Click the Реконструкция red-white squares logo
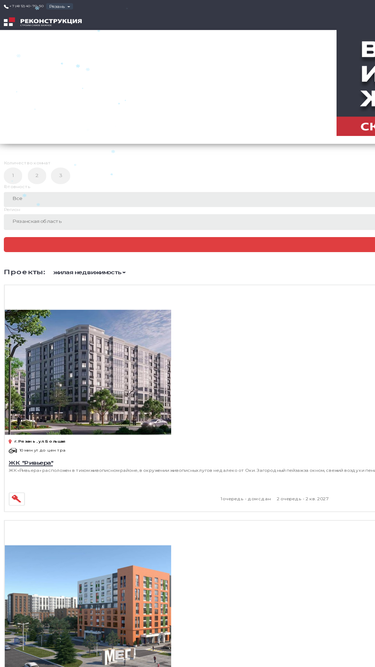Screen dimensions: 375x667 pyautogui.click(x=9, y=22)
